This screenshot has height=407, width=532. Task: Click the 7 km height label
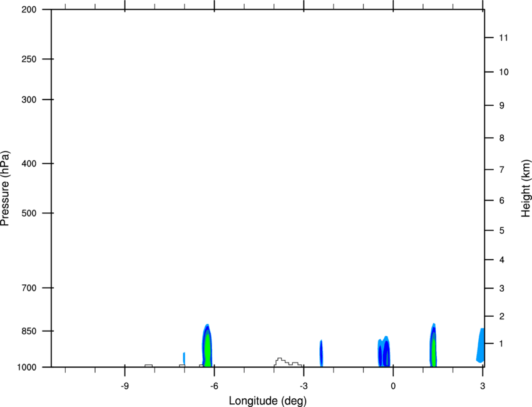point(502,170)
